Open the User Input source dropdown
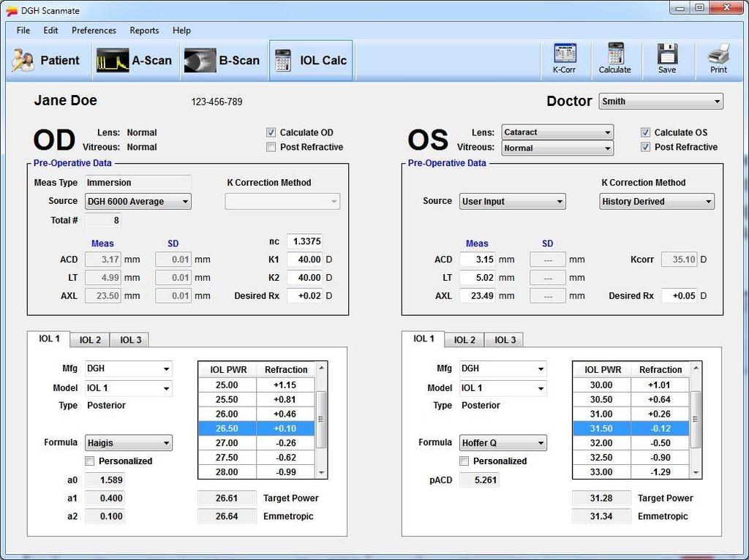 (x=513, y=202)
